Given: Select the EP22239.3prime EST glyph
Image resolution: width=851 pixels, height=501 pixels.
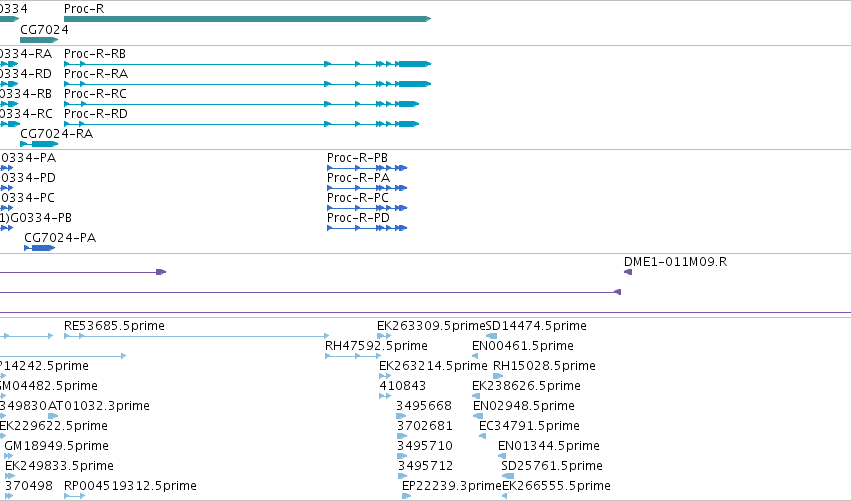Looking at the screenshot, I should [407, 496].
